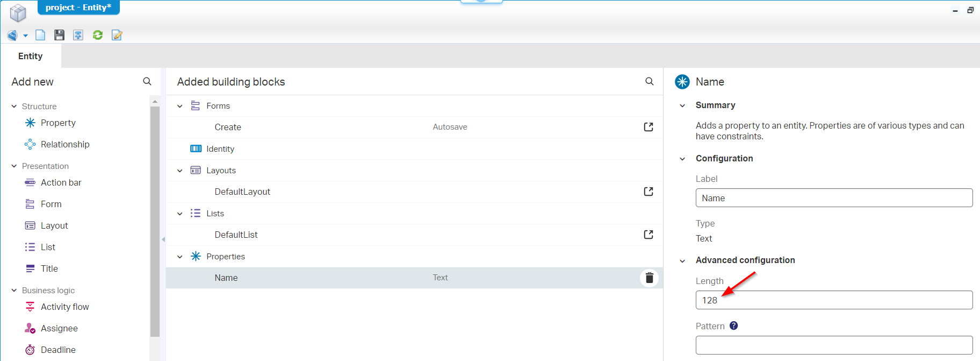The width and height of the screenshot is (980, 361).
Task: Open the Create form in a new window
Action: (648, 127)
